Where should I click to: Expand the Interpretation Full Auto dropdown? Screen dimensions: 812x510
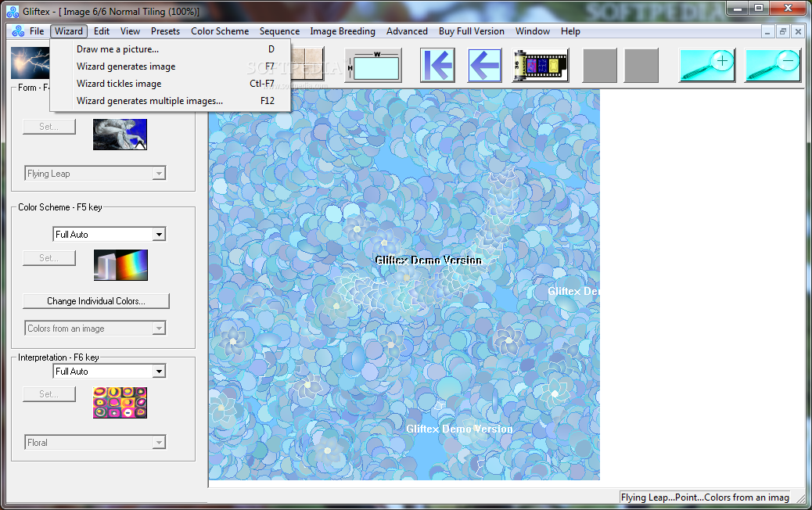pos(159,372)
